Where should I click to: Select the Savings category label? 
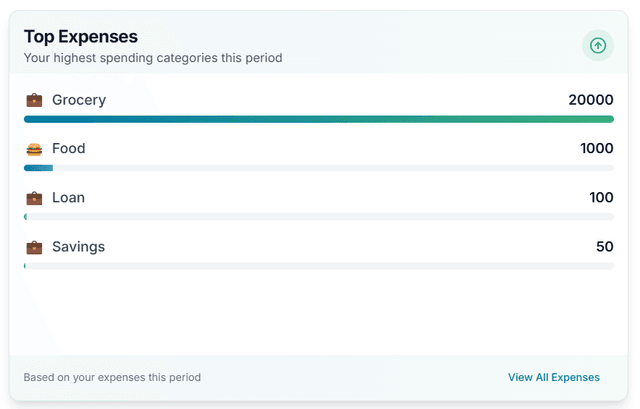[78, 247]
